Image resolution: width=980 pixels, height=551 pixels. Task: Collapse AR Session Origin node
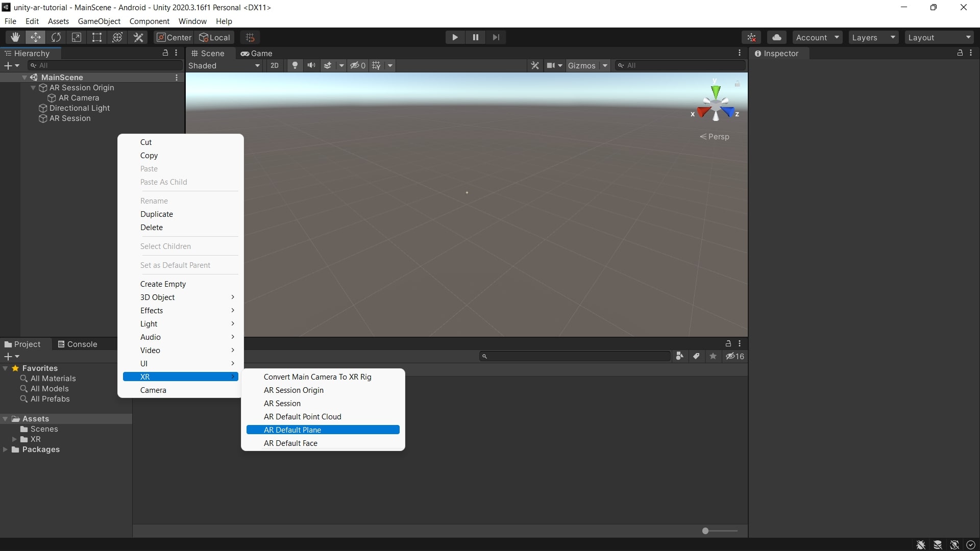coord(33,88)
